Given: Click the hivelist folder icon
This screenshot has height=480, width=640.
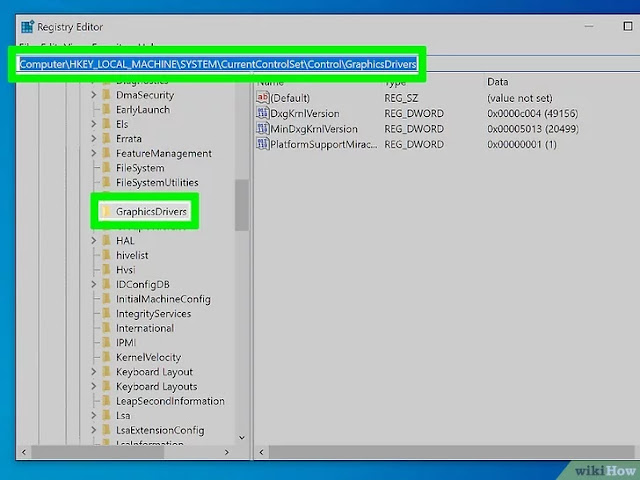Looking at the screenshot, I should [x=107, y=256].
